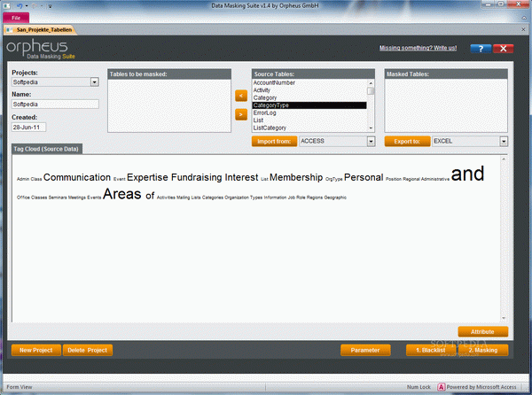Click the 'Interest' tag in the cloud

pos(241,177)
